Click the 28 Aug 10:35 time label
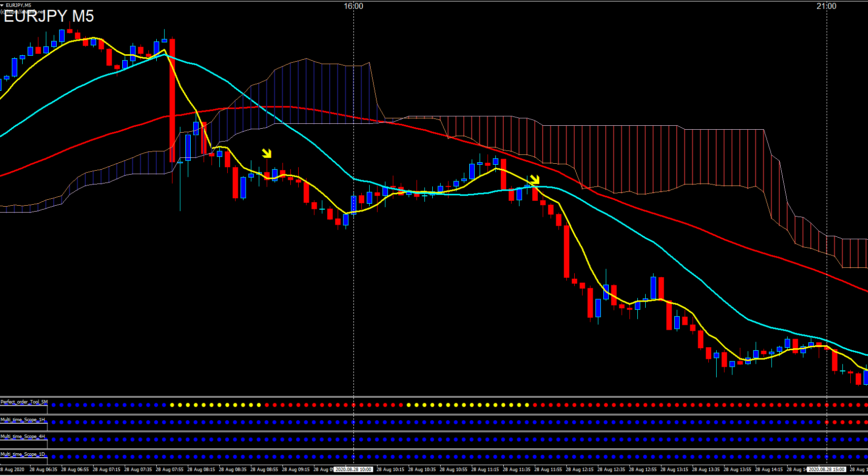 click(422, 470)
